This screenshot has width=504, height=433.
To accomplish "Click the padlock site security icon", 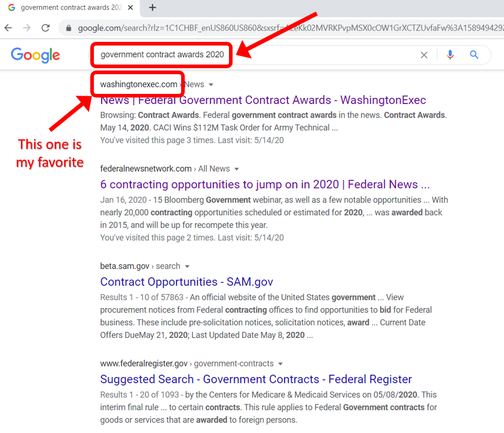I will pos(69,28).
